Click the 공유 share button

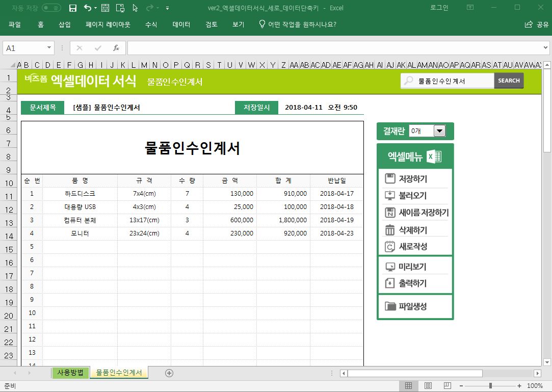(x=537, y=24)
